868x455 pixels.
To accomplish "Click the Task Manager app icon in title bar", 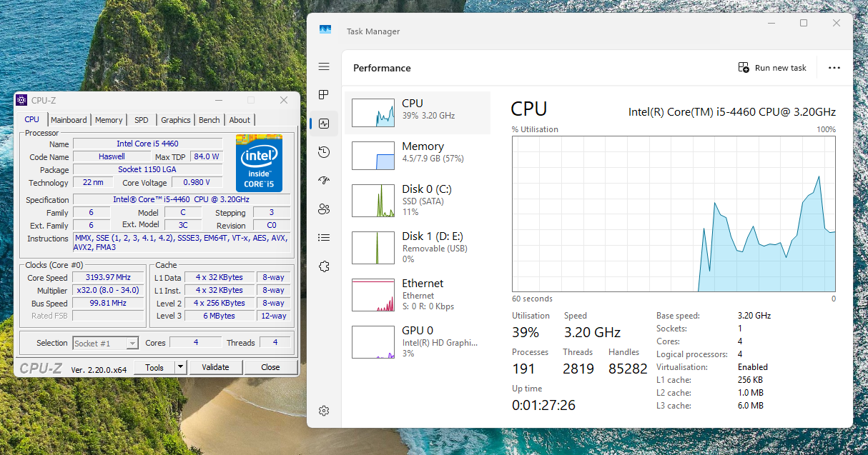I will tap(325, 31).
